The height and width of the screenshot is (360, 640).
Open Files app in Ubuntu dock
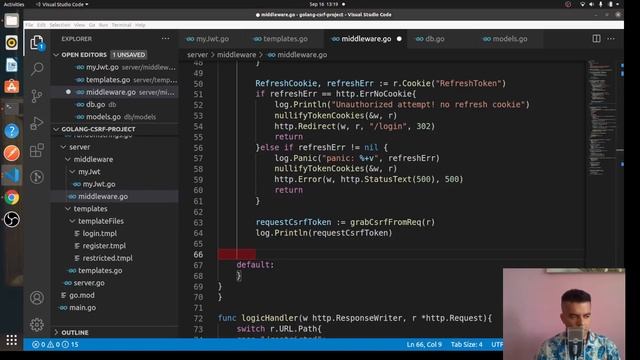(x=11, y=20)
